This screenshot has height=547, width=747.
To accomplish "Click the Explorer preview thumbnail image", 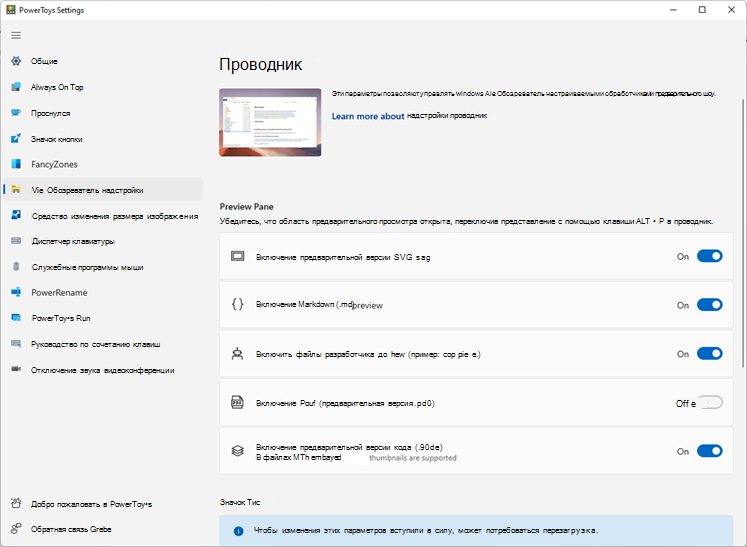I will click(270, 122).
